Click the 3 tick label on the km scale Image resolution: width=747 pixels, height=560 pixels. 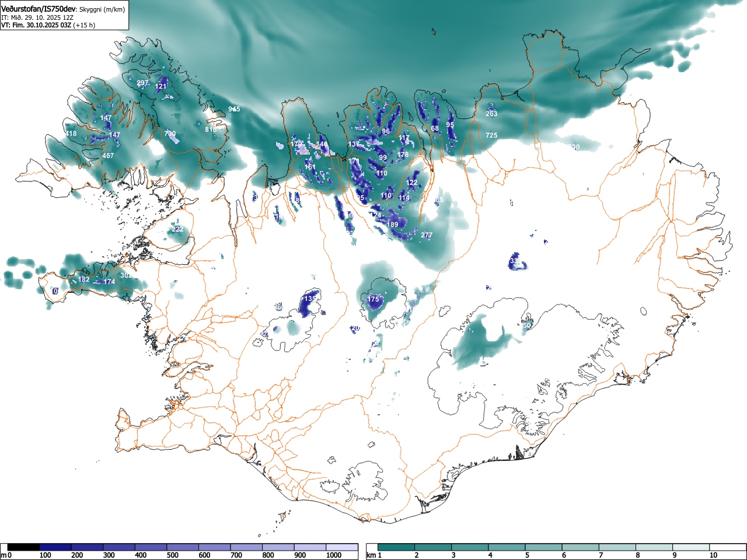pyautogui.click(x=453, y=555)
